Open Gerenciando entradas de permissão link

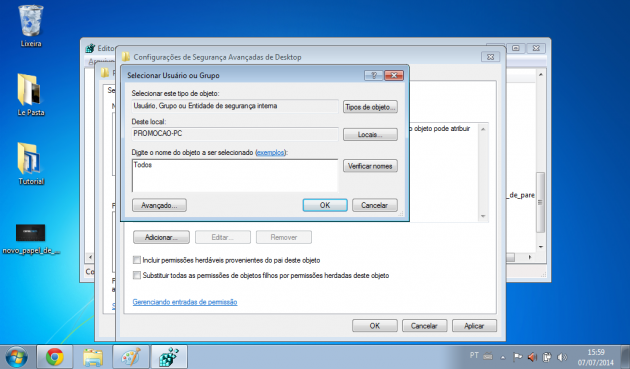[185, 302]
